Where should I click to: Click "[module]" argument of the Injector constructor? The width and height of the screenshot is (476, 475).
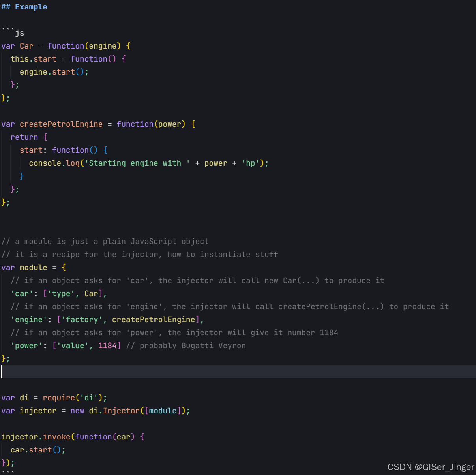pyautogui.click(x=163, y=411)
